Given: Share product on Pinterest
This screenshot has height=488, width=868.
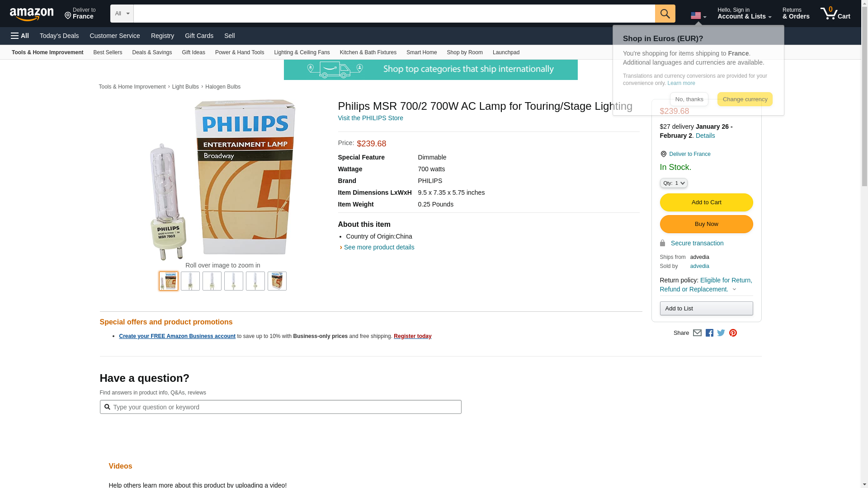Looking at the screenshot, I should 733,333.
